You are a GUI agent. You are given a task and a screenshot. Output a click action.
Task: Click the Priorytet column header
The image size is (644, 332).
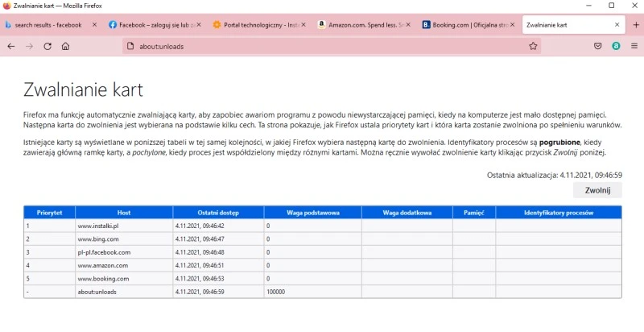49,213
